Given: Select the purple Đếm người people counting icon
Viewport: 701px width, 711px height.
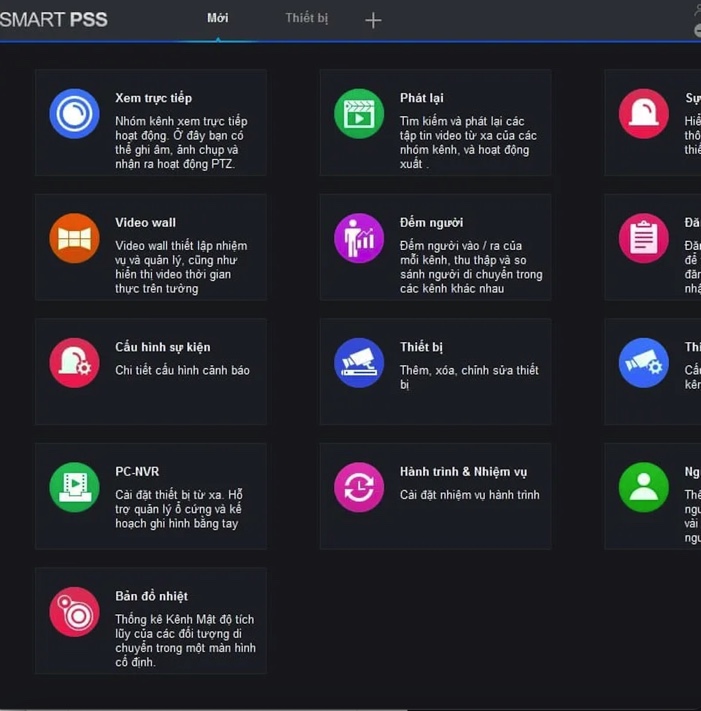Looking at the screenshot, I should (359, 238).
